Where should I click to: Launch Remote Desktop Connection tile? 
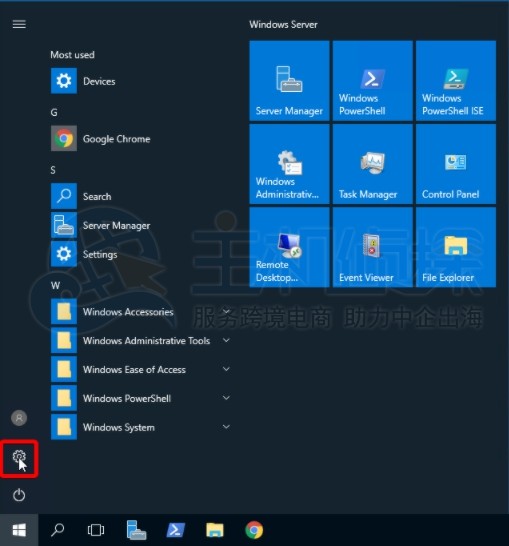pyautogui.click(x=289, y=247)
